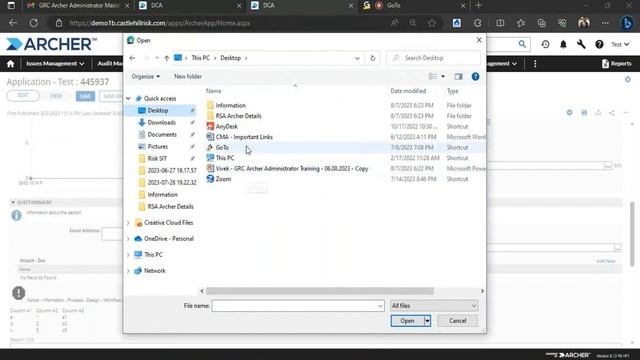Open Issues Management menu in Archer
The height and width of the screenshot is (360, 640).
(x=55, y=64)
